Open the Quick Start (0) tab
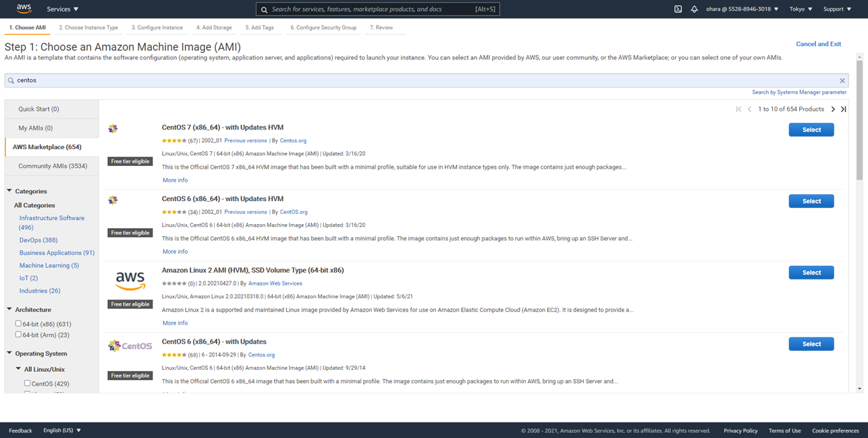 [x=52, y=109]
